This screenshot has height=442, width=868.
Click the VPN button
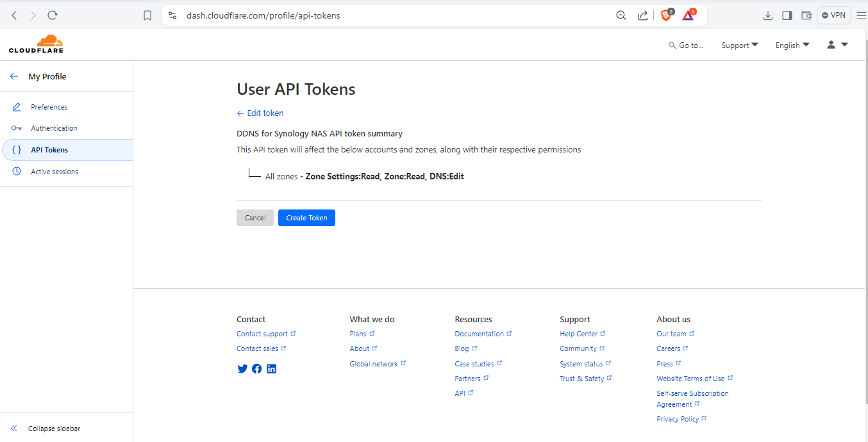click(x=833, y=15)
